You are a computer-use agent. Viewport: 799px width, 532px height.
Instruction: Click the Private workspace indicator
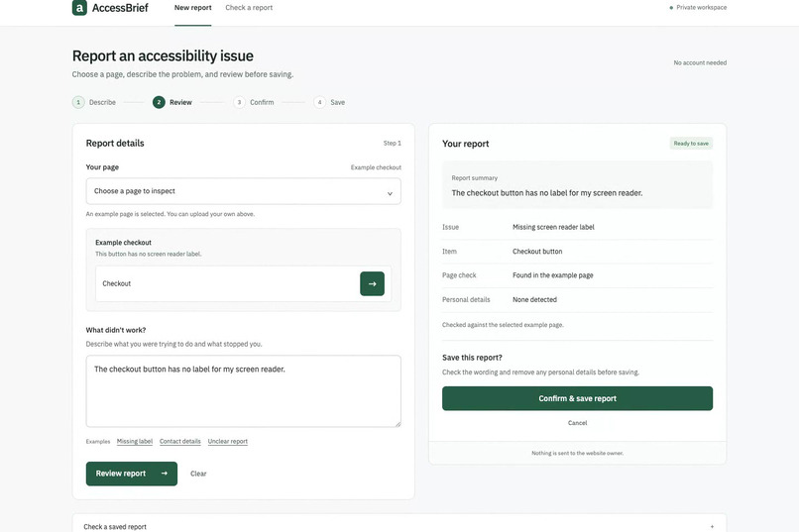click(698, 8)
